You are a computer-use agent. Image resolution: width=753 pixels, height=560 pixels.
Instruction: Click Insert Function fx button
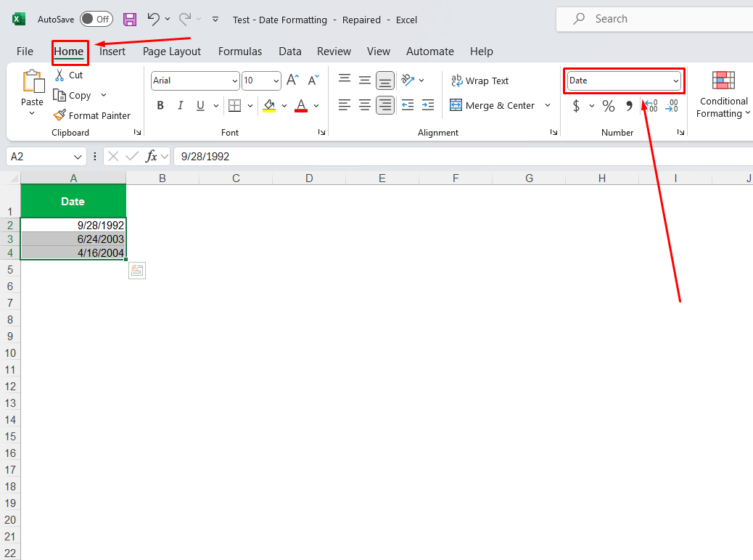point(152,156)
